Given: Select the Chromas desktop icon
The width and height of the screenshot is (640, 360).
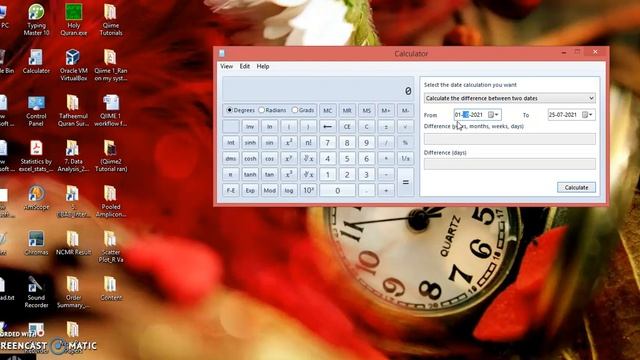Looking at the screenshot, I should pos(36,244).
